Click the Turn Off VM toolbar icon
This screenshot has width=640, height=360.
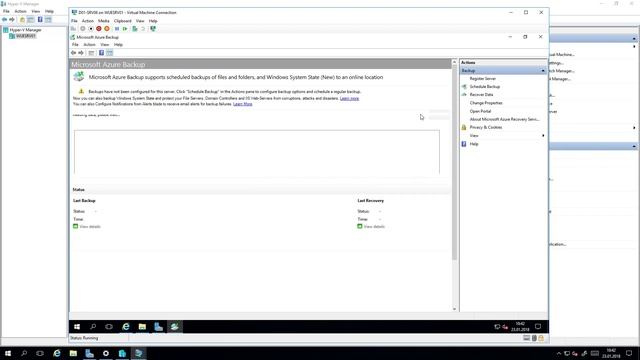tap(91, 29)
